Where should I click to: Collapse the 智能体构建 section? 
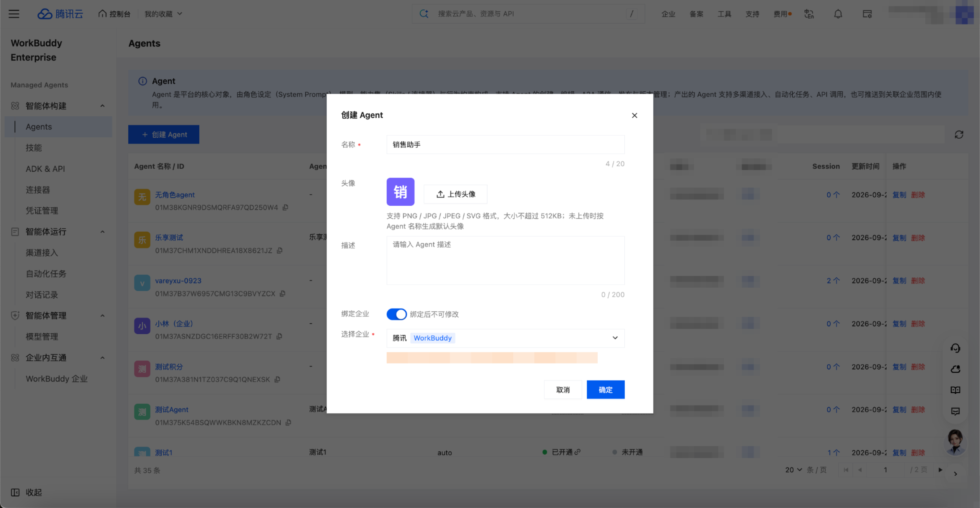(102, 106)
